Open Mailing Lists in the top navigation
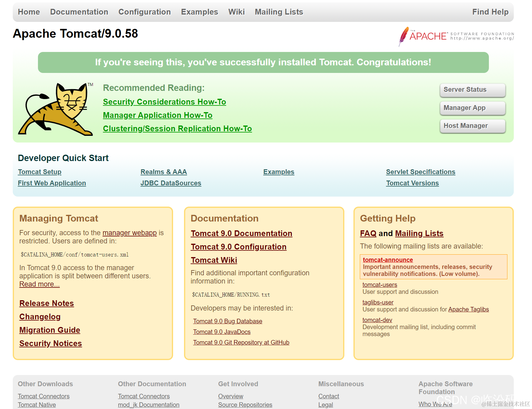The image size is (532, 409). [x=279, y=12]
